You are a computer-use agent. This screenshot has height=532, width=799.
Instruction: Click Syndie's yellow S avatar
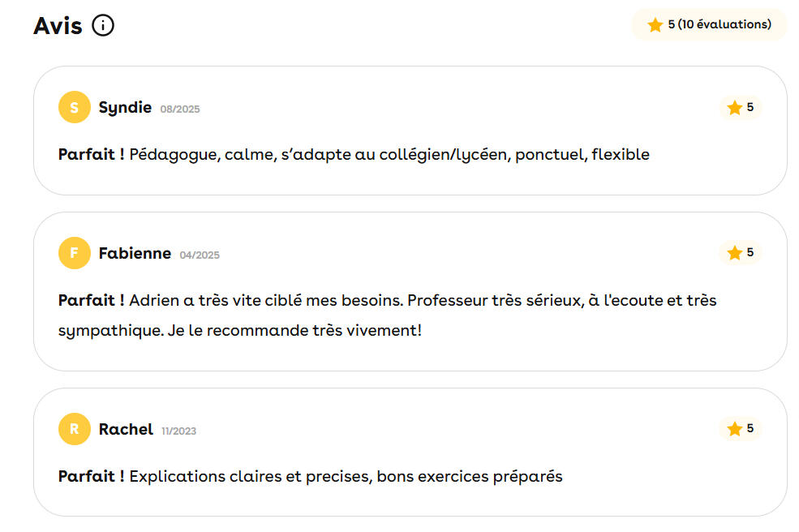coord(75,107)
